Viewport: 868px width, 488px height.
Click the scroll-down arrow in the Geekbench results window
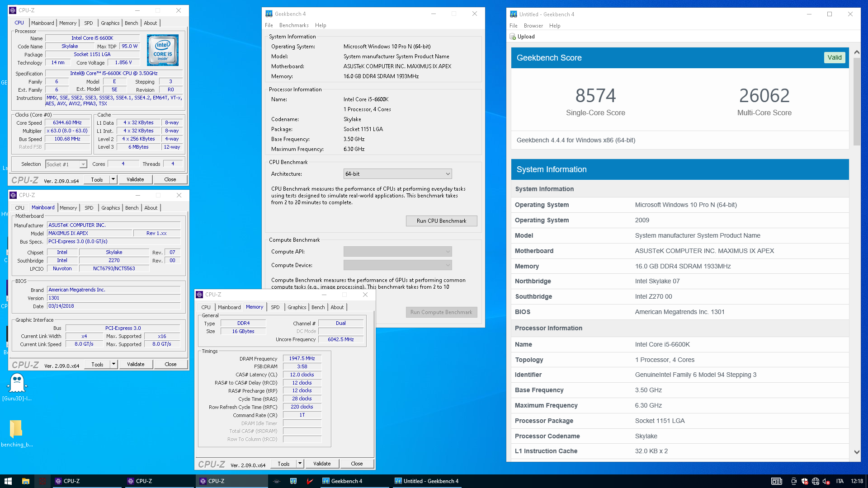click(857, 452)
